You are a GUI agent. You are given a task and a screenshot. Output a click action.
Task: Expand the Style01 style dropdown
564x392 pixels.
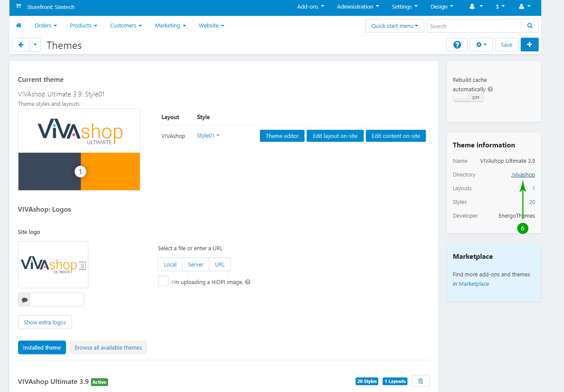coord(208,136)
